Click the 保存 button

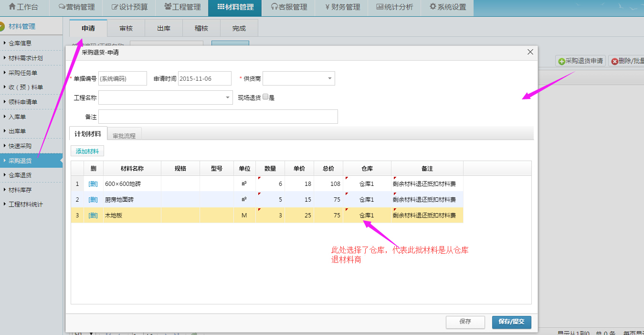point(465,322)
